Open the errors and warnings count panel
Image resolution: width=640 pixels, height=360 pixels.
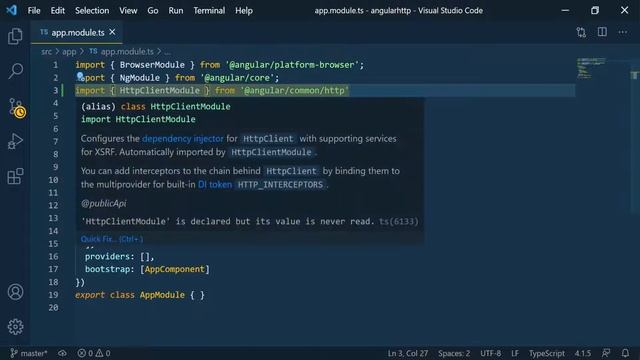point(94,353)
